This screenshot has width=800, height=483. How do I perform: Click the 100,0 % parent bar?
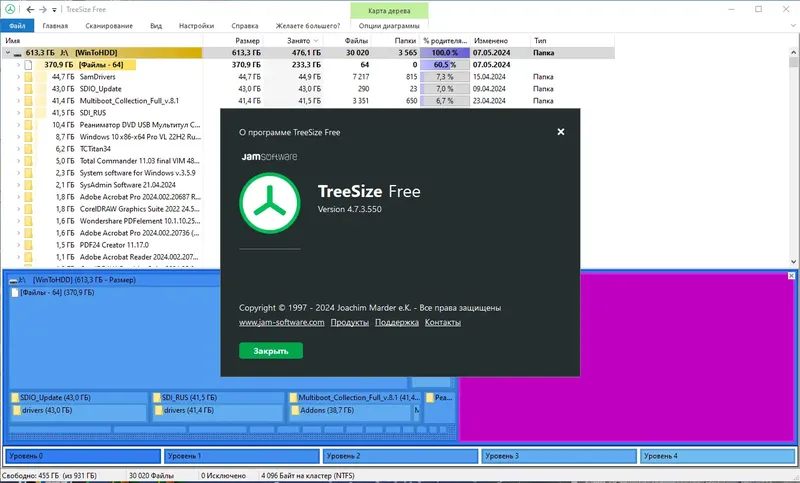pos(444,53)
